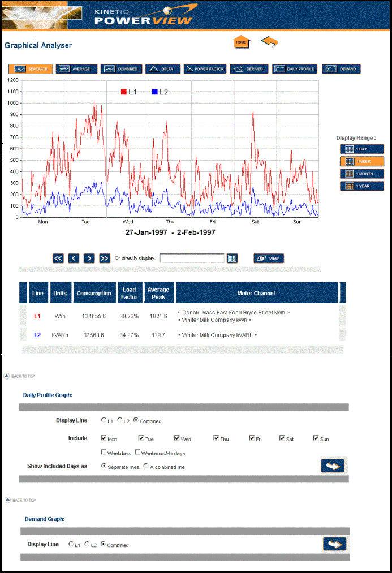Click Whiter Milk Company kWh channel
The image size is (392, 573).
(x=214, y=320)
